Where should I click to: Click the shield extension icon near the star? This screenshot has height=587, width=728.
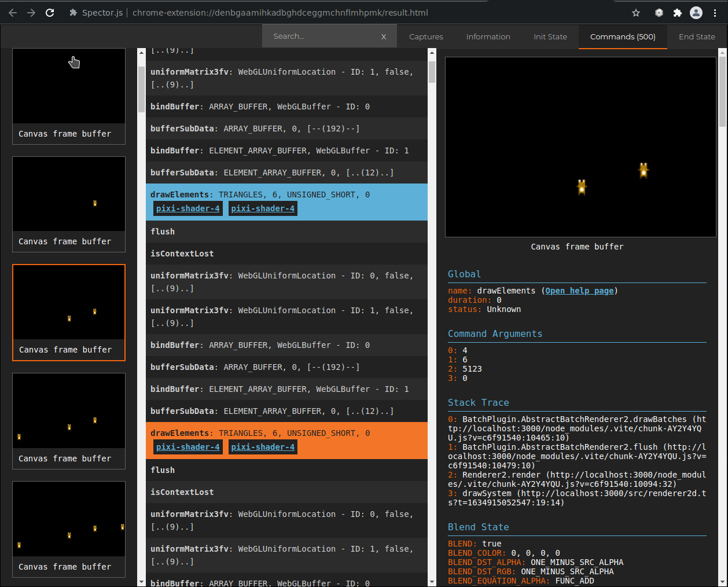pyautogui.click(x=659, y=12)
